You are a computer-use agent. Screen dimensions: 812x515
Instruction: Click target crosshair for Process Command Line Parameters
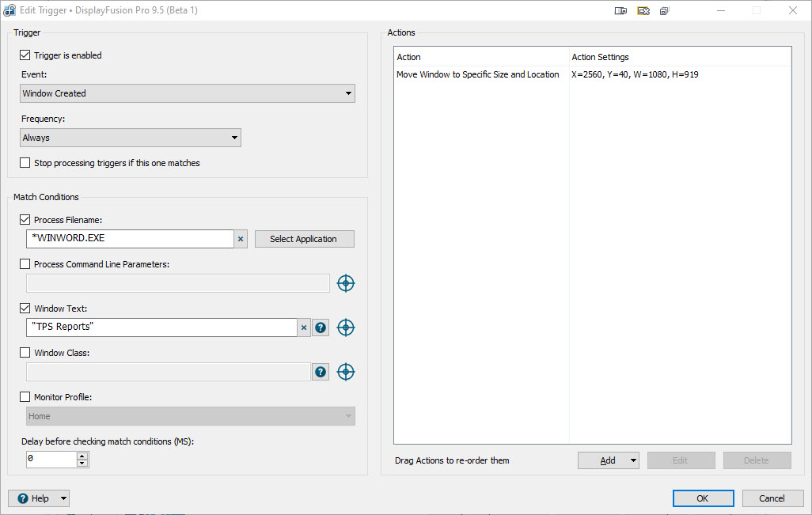click(346, 283)
